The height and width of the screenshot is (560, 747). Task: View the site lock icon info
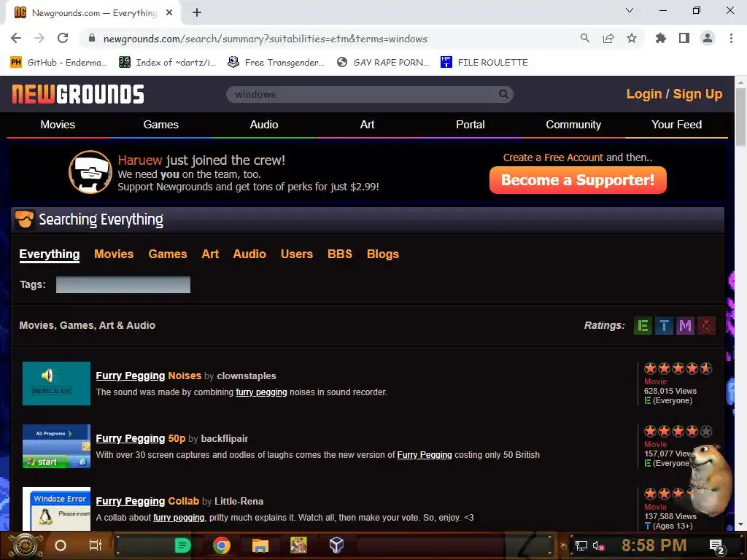(x=92, y=38)
